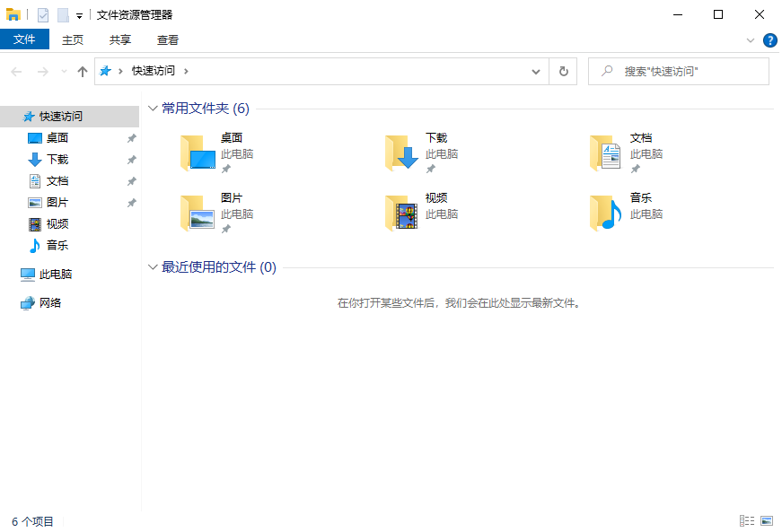Screen dimensions: 782x532
Task: Select the 下载 folder icon in main pane
Action: [402, 153]
